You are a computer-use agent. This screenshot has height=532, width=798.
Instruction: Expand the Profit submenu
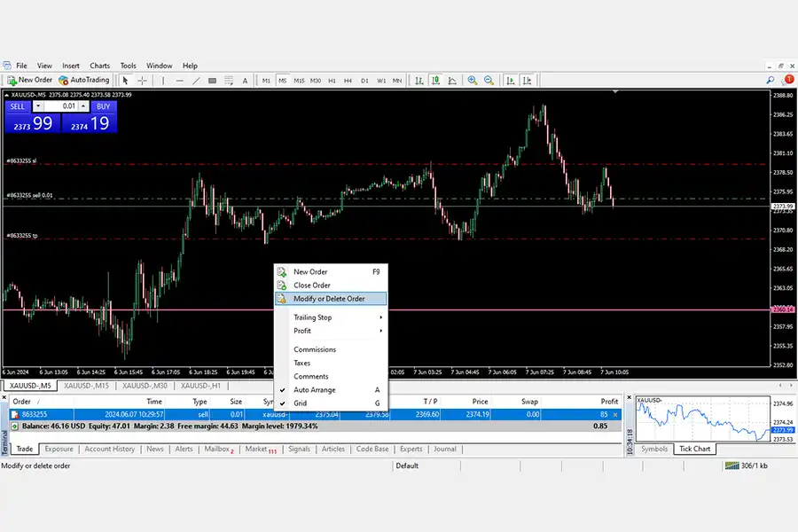coord(331,331)
